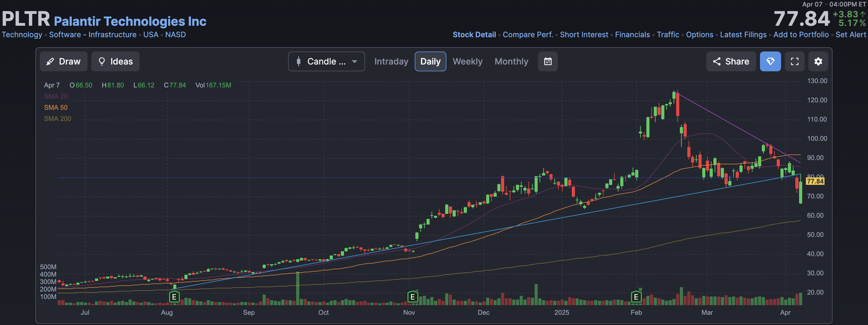Click the Set Alert link

(x=851, y=34)
